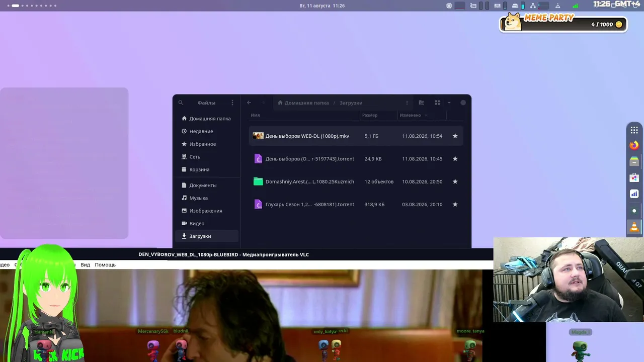This screenshot has height=362, width=644.
Task: Open Изображения in the sidebar
Action: tap(207, 211)
